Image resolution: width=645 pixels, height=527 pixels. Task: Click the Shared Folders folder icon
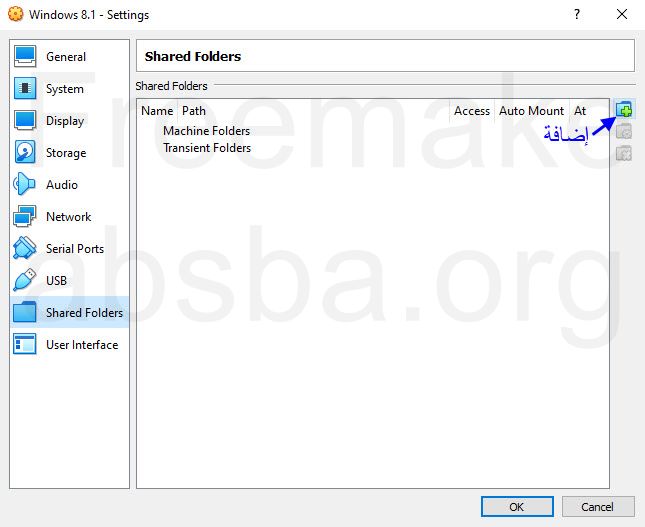point(25,312)
